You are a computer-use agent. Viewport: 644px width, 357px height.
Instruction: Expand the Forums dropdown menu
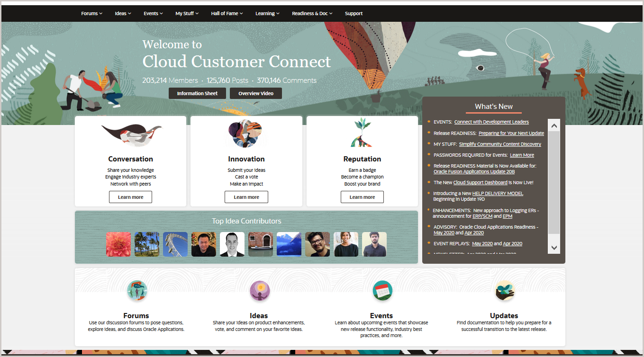(x=91, y=13)
